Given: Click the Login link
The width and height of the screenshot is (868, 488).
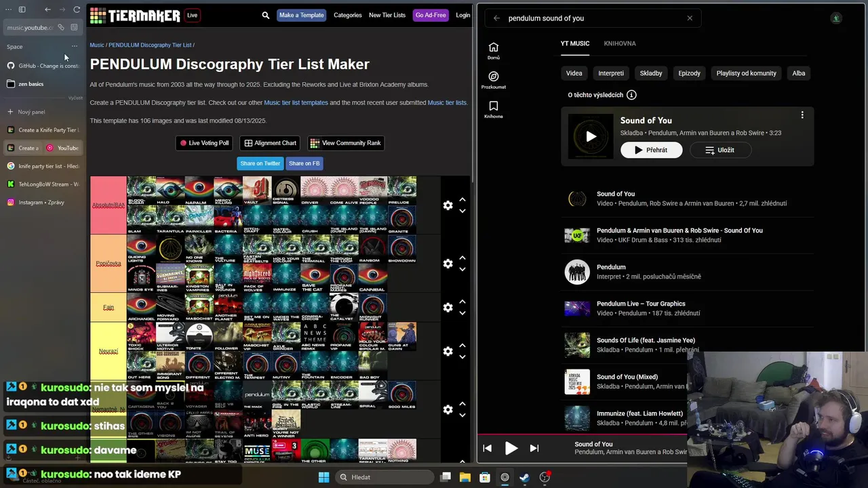Looking at the screenshot, I should 463,15.
